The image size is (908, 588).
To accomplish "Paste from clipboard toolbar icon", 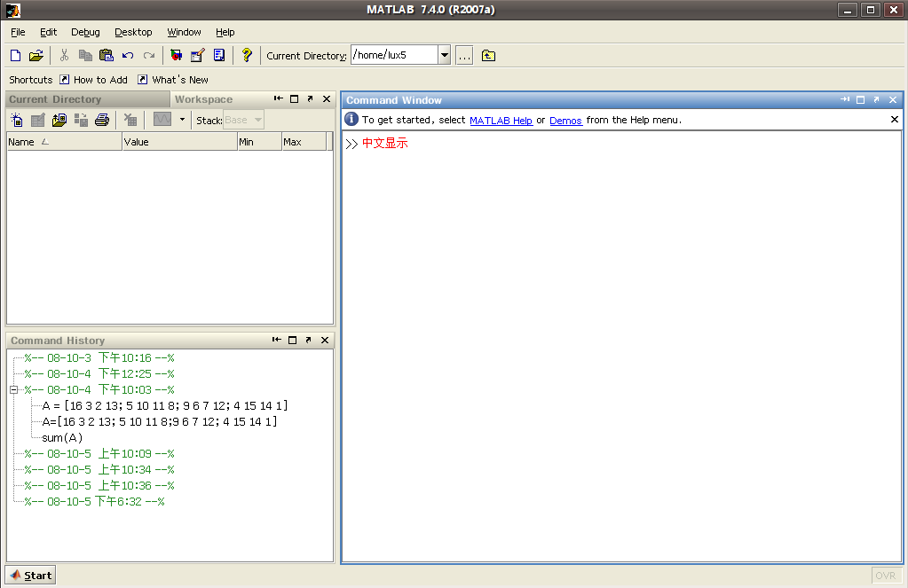I will pos(106,56).
